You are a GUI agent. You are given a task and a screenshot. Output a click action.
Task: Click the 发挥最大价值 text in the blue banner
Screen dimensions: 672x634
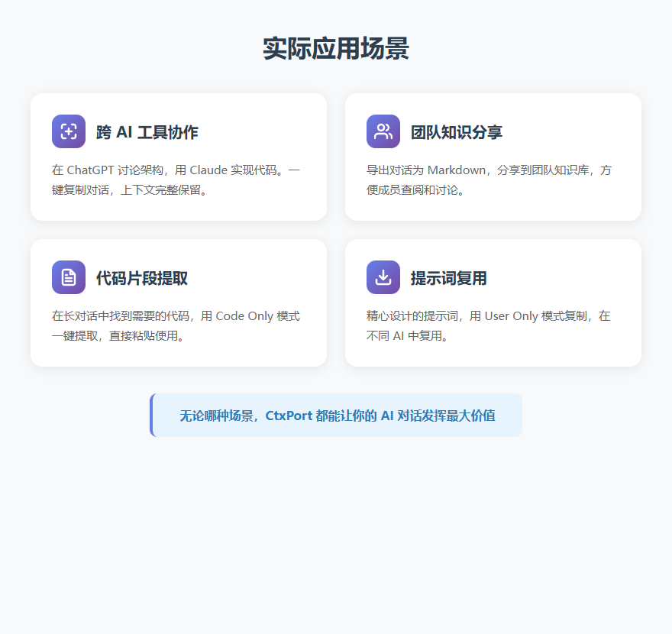[x=454, y=416]
